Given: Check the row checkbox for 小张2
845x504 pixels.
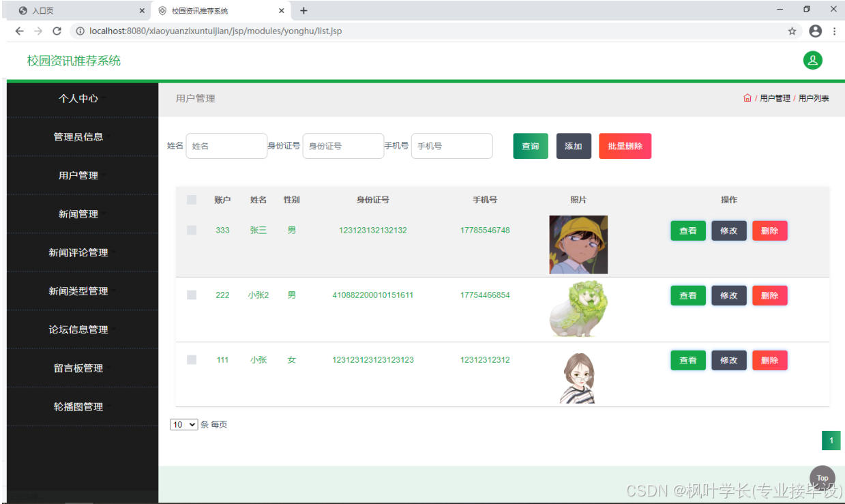Looking at the screenshot, I should (x=192, y=295).
